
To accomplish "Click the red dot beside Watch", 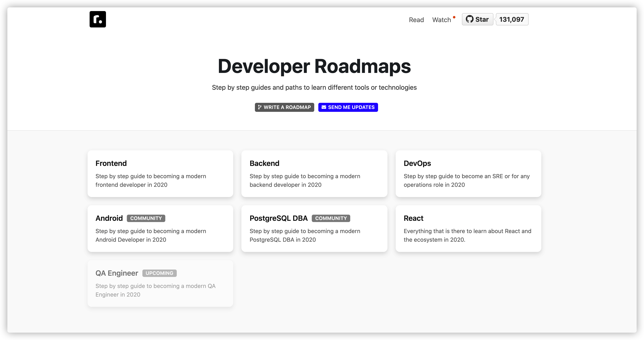I will pyautogui.click(x=454, y=17).
